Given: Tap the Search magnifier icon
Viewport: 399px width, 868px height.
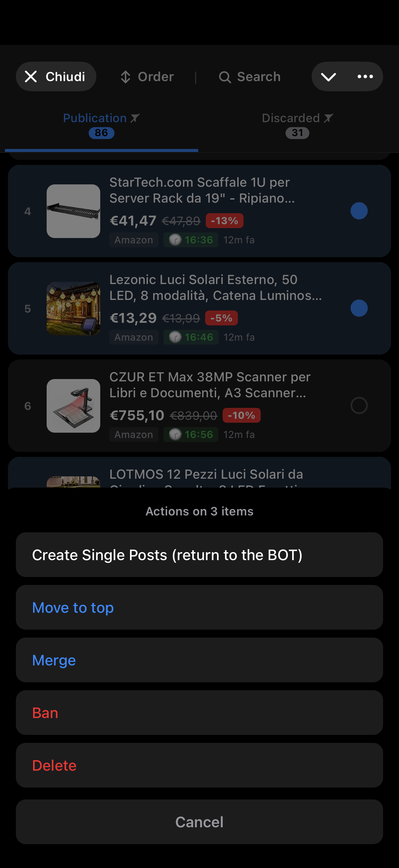Looking at the screenshot, I should (225, 77).
